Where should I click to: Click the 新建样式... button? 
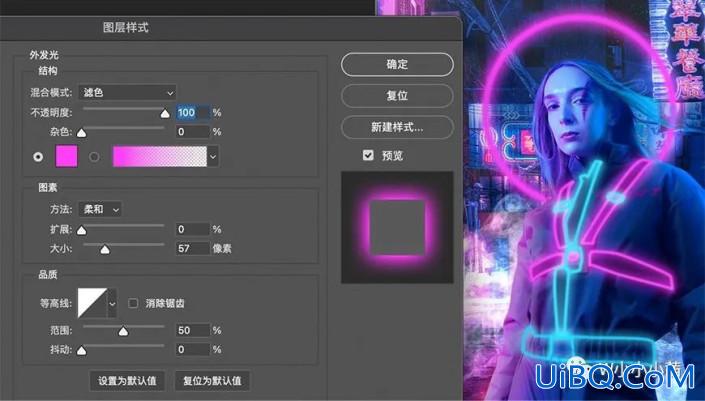click(x=397, y=127)
